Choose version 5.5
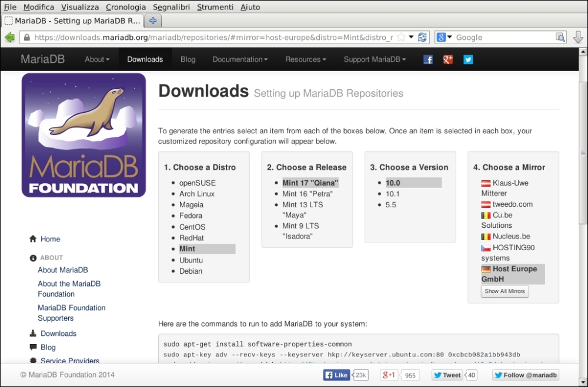Viewport: 588px width, 387px height. [x=391, y=204]
